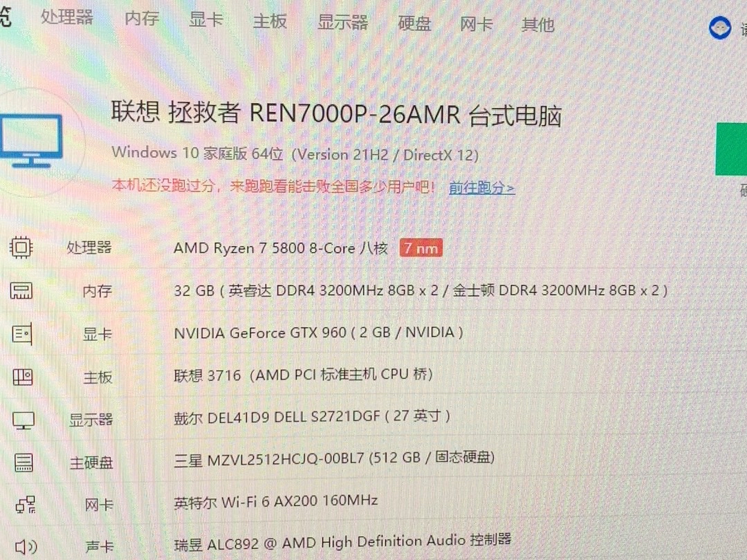Click the graphics card icon beside 显卡
The height and width of the screenshot is (560, 747).
tap(21, 334)
